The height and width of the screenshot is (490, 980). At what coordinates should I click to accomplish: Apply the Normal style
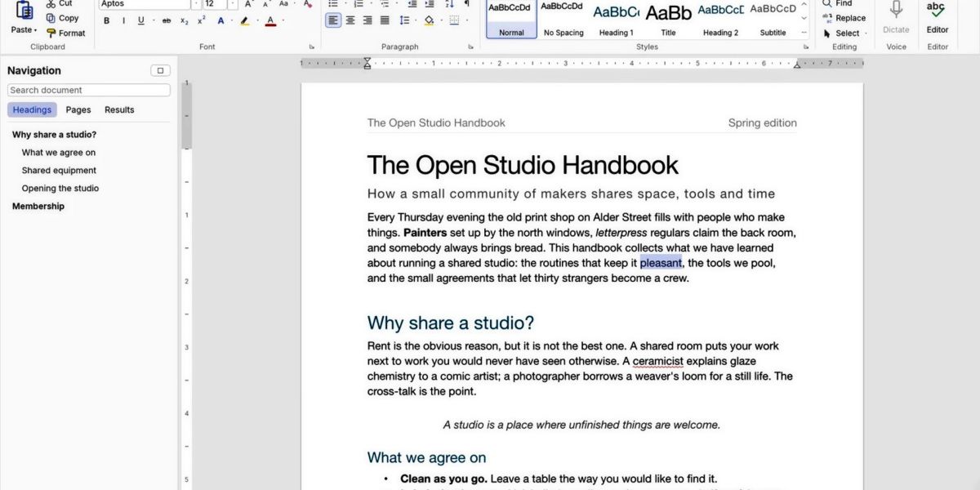point(511,19)
